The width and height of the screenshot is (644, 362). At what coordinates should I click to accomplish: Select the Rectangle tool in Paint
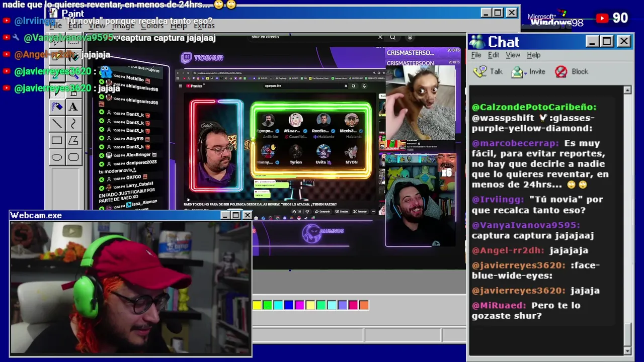click(57, 141)
